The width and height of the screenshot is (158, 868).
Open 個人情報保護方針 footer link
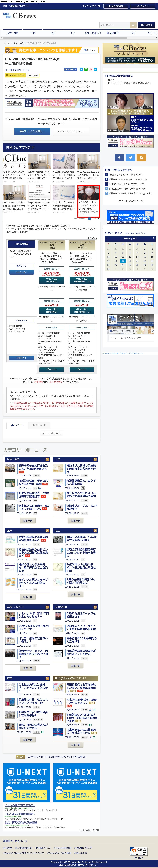coord(24,848)
